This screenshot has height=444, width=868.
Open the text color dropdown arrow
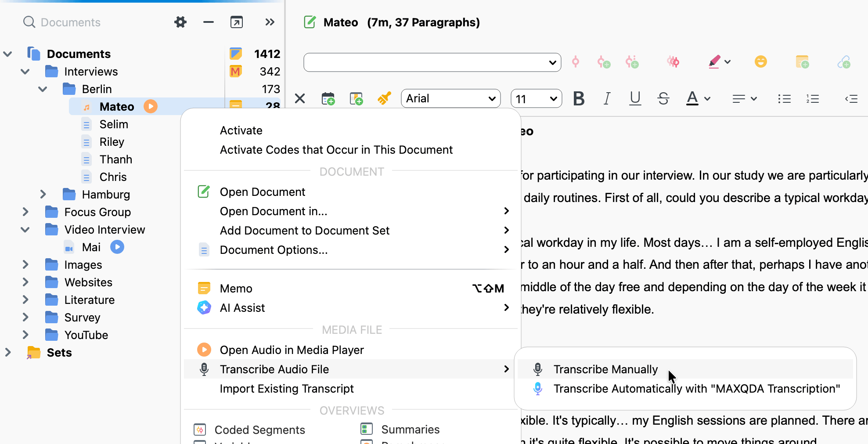(707, 99)
